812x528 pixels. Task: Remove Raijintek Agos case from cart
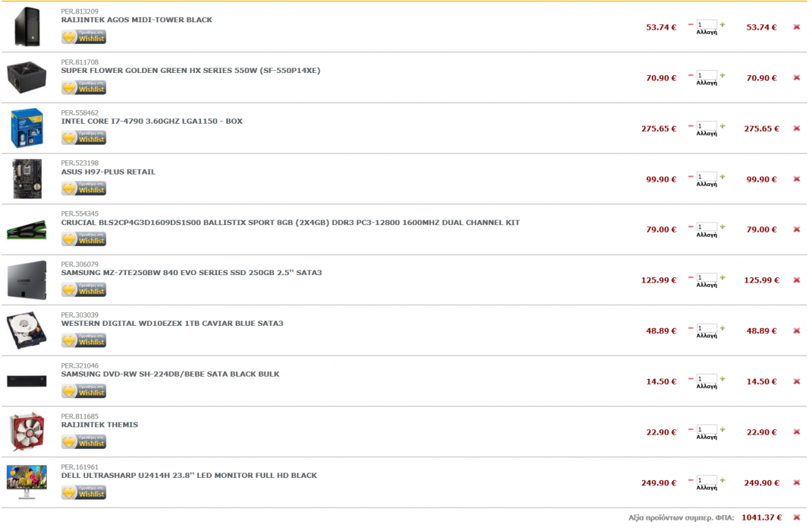pos(796,27)
